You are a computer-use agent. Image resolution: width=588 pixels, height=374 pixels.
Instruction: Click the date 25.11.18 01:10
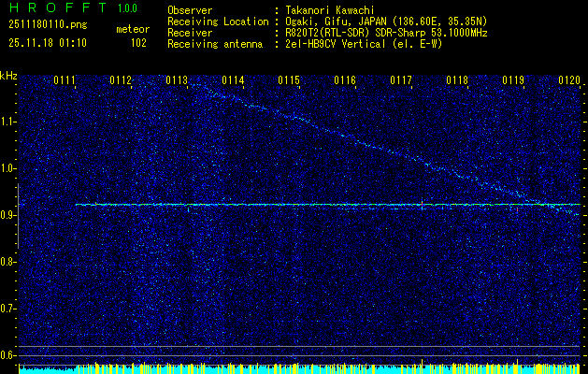point(48,43)
